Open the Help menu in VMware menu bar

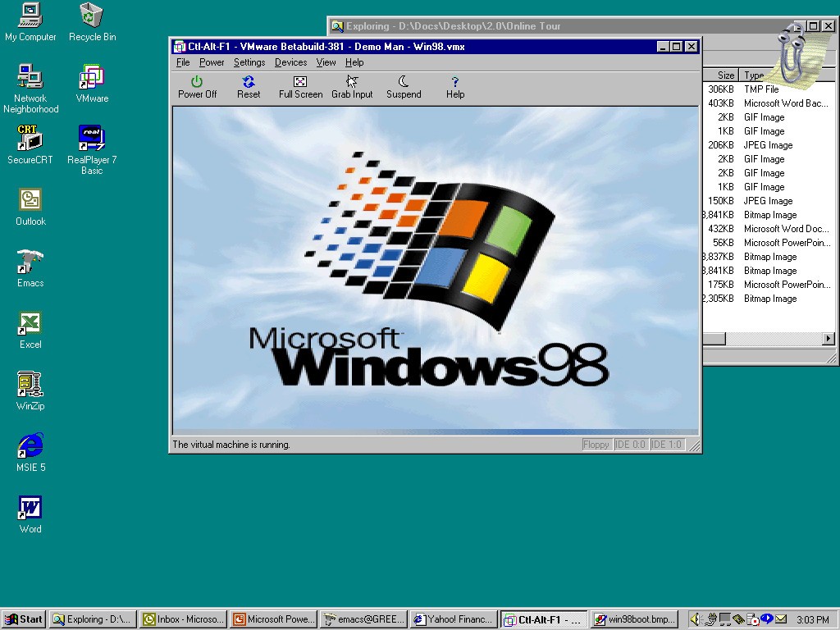354,62
